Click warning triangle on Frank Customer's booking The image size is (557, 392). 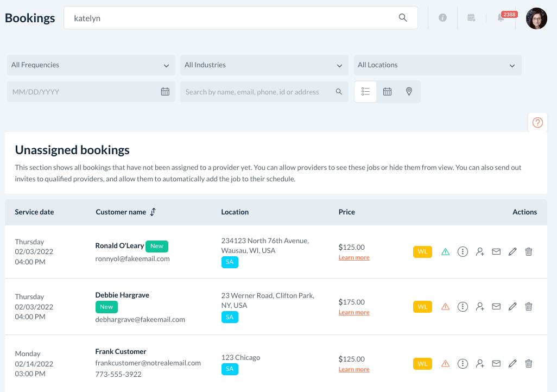point(446,364)
